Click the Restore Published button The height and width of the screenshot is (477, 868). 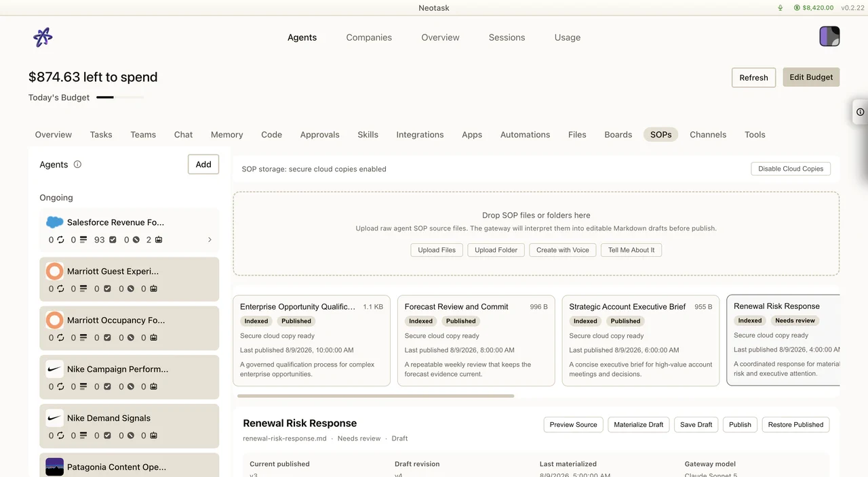click(795, 425)
